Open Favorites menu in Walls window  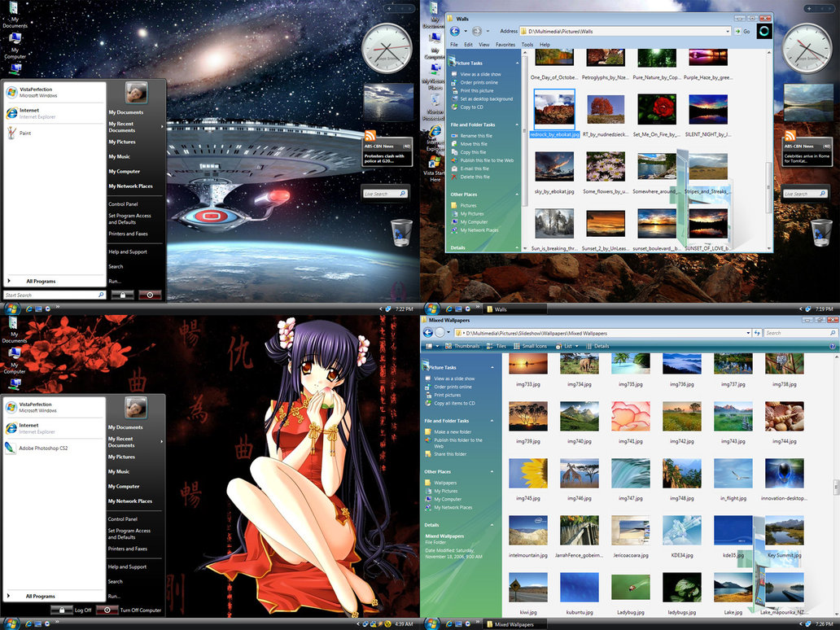pyautogui.click(x=505, y=45)
